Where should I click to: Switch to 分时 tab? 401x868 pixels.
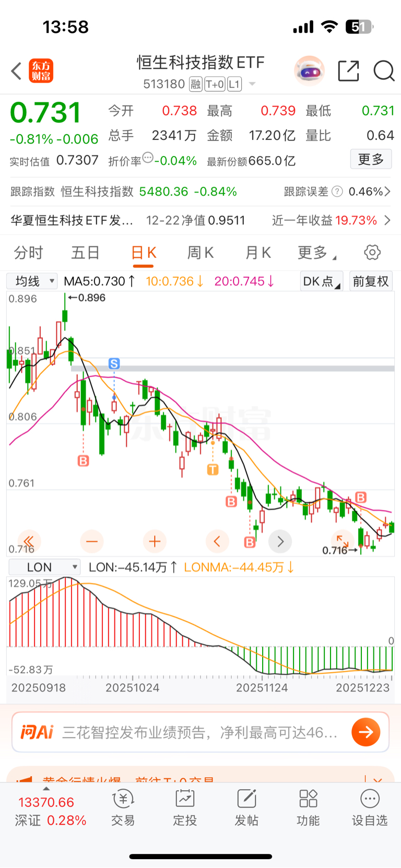click(28, 253)
